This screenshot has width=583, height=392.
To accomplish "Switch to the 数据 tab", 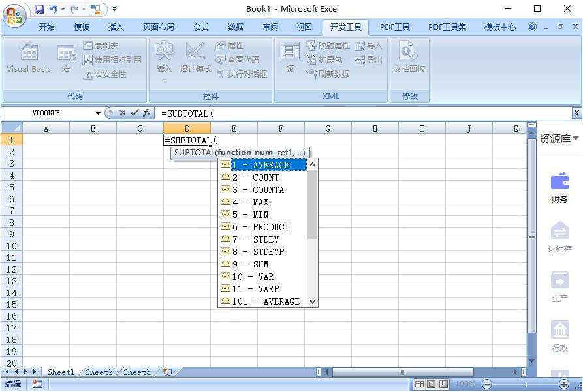I will pyautogui.click(x=236, y=27).
